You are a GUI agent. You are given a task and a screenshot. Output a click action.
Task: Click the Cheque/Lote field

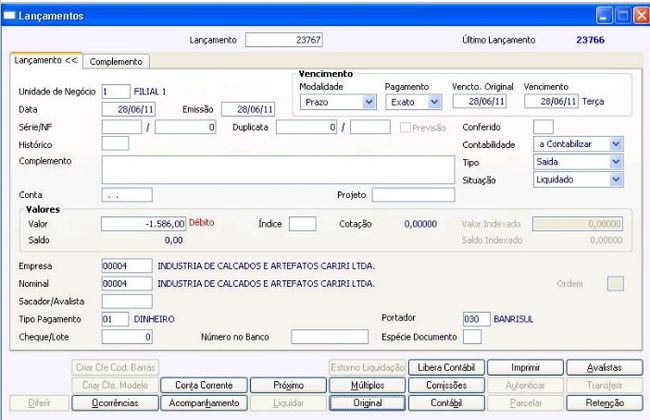pos(127,337)
